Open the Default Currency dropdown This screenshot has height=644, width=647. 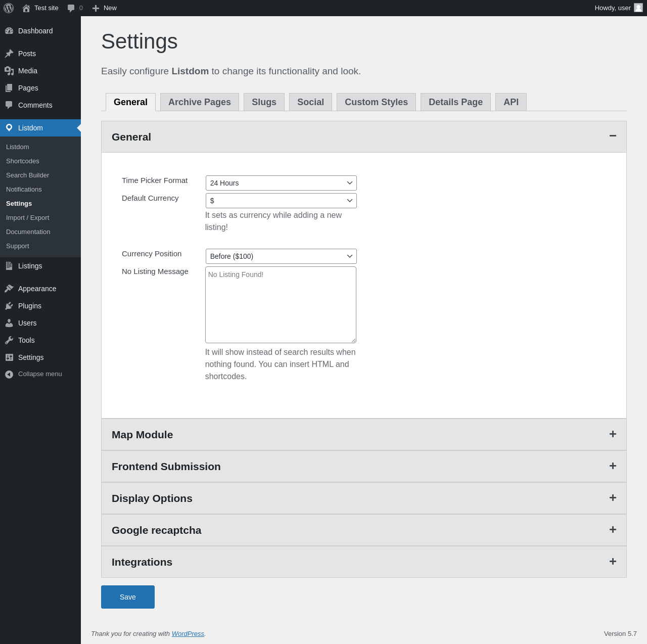(x=281, y=201)
